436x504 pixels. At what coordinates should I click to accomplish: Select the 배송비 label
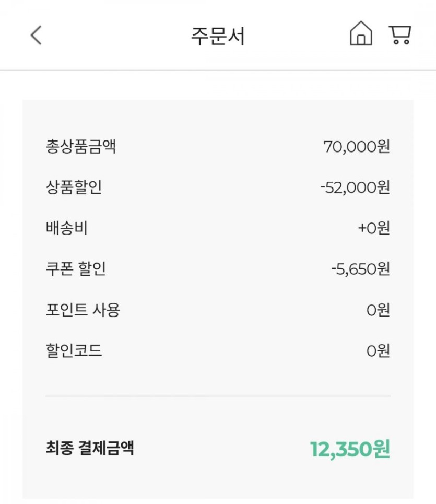[67, 228]
